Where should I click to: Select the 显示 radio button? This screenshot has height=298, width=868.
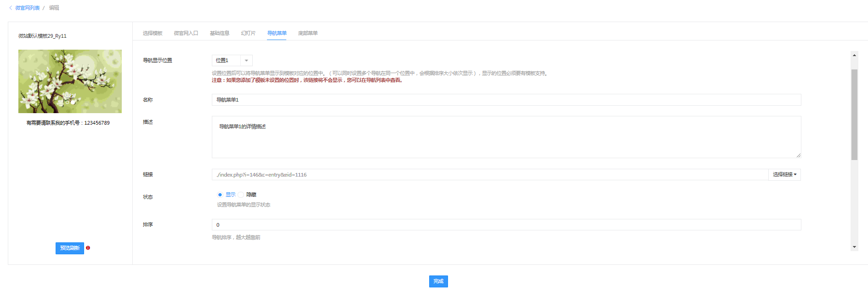[220, 195]
